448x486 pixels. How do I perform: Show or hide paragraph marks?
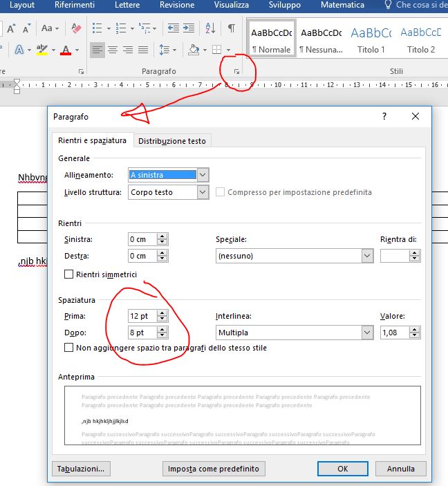[232, 28]
